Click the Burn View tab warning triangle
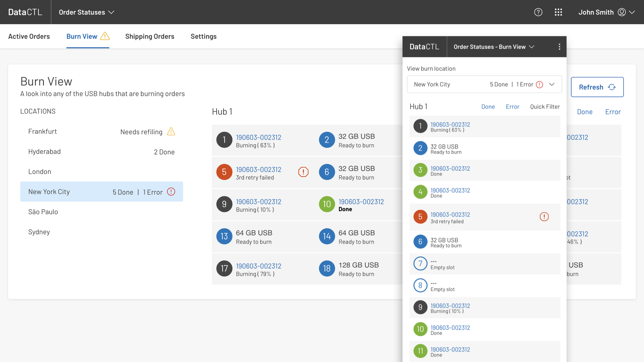Viewport: 644px width, 362px height. coord(105,36)
